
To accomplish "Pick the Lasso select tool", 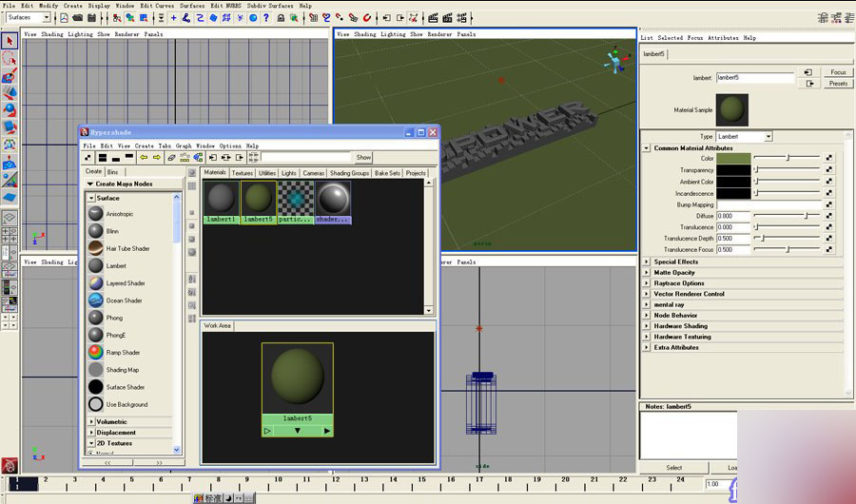I will click(x=10, y=58).
